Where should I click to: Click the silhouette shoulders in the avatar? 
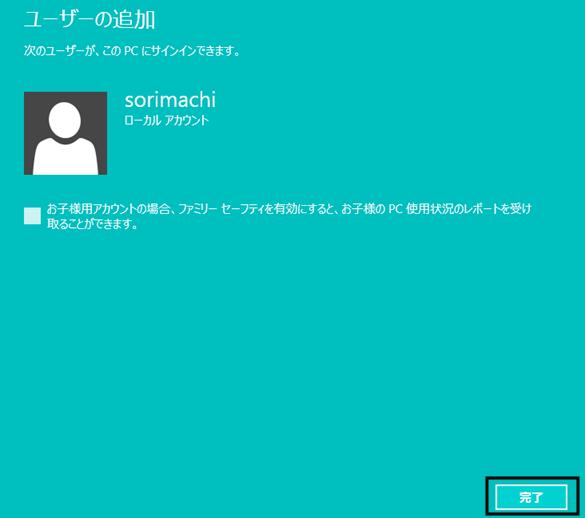[x=65, y=157]
